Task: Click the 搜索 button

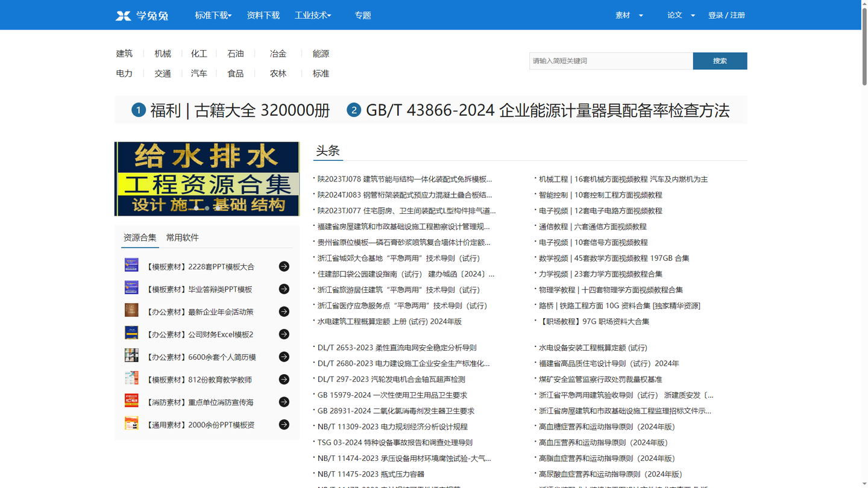Action: (720, 61)
